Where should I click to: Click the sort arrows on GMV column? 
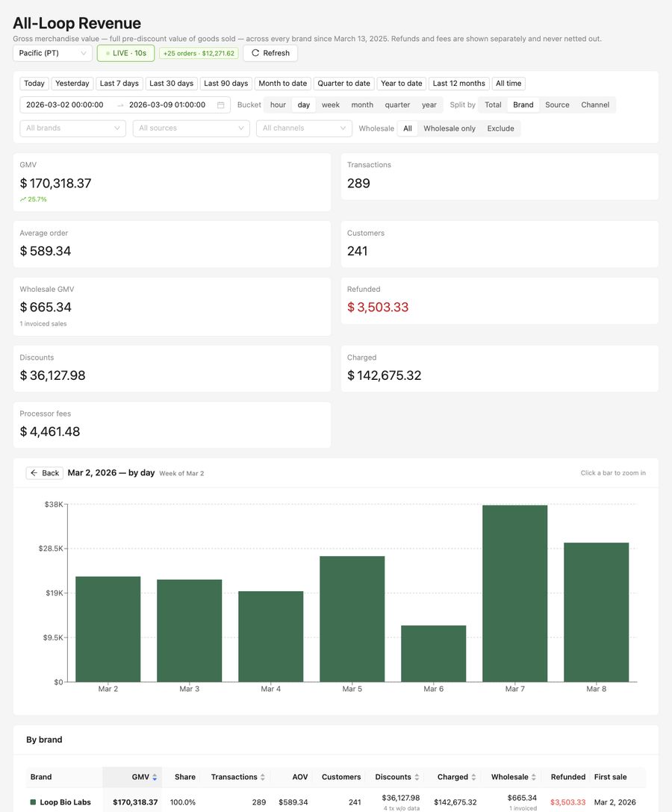pyautogui.click(x=155, y=778)
